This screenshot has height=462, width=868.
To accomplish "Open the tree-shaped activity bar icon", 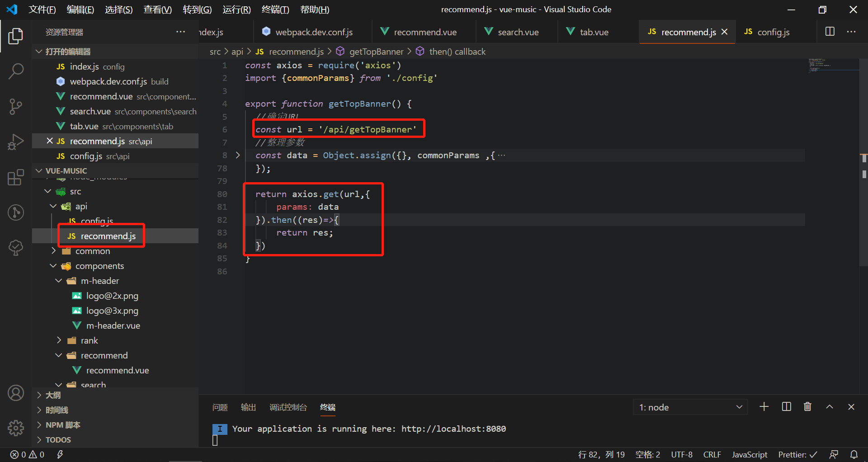I will click(x=16, y=248).
